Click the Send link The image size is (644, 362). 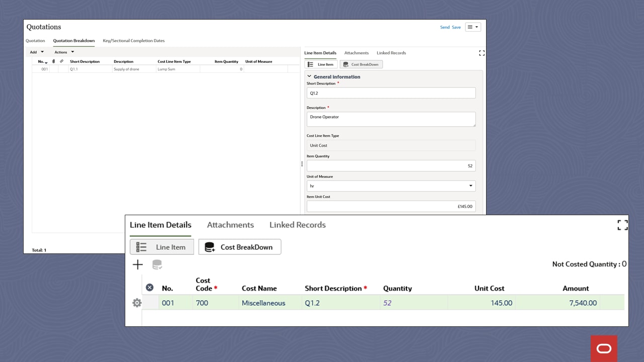445,27
